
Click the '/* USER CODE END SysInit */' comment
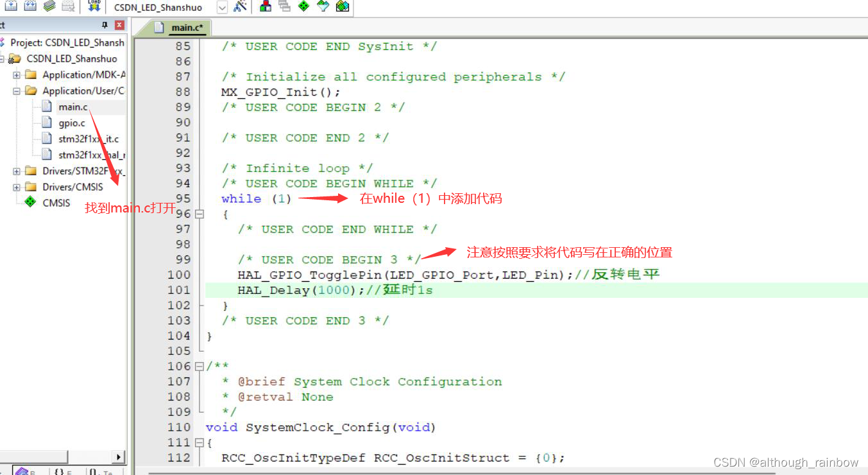point(329,46)
